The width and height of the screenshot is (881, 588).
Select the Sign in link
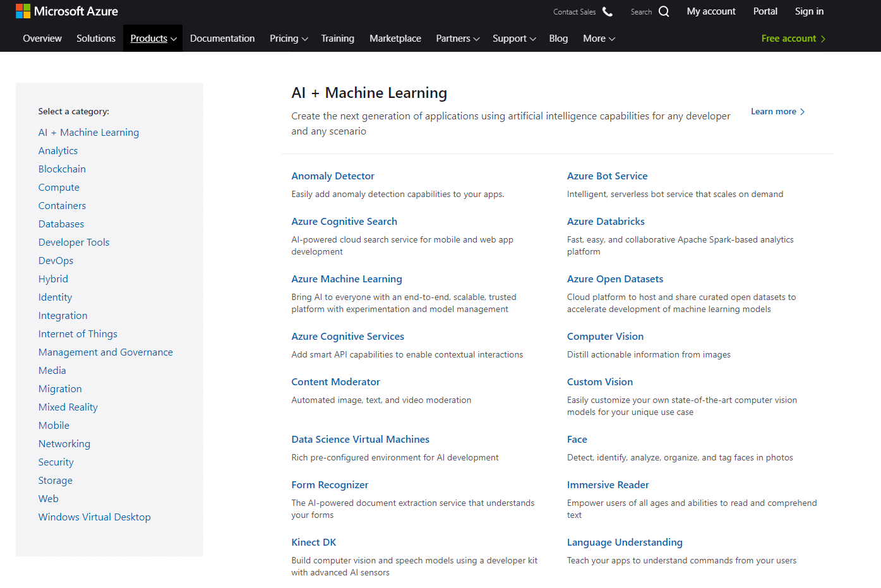pos(809,11)
